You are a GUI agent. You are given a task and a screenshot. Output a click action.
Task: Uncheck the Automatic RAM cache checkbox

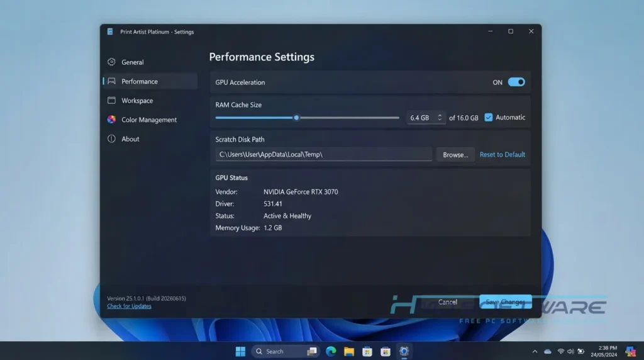point(488,118)
